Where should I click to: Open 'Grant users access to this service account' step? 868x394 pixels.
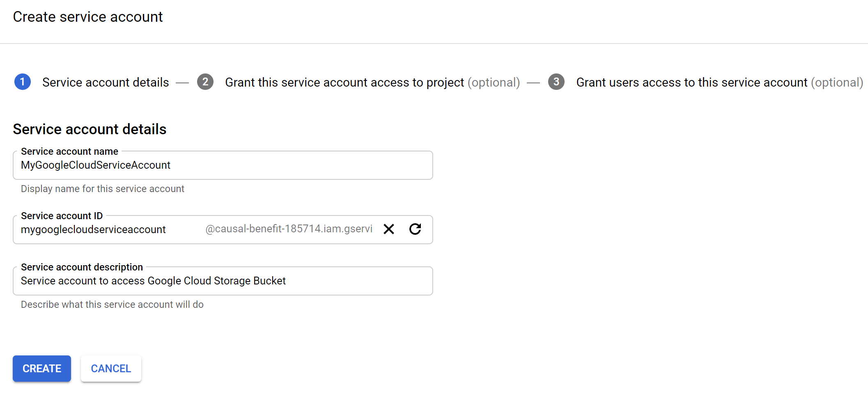pyautogui.click(x=691, y=82)
